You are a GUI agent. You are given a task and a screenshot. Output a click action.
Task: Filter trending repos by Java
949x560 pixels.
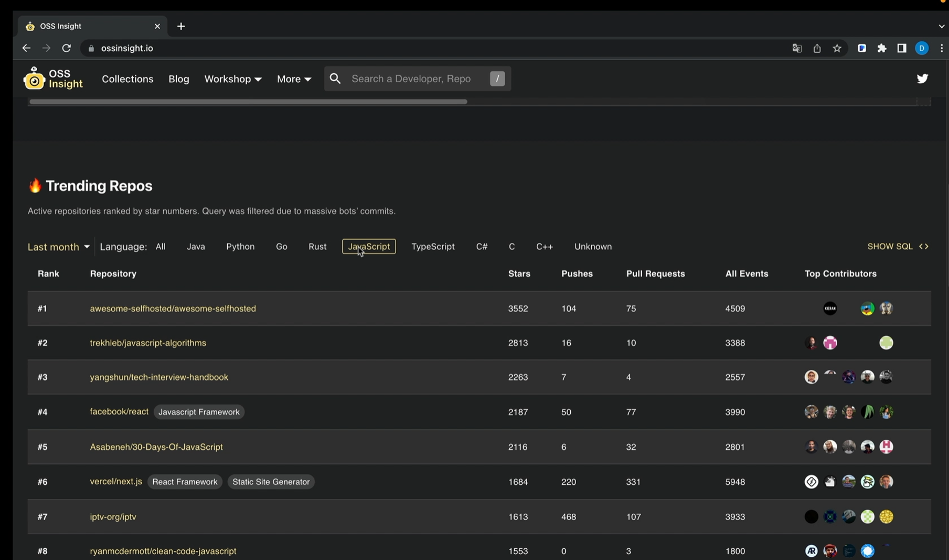click(x=196, y=247)
